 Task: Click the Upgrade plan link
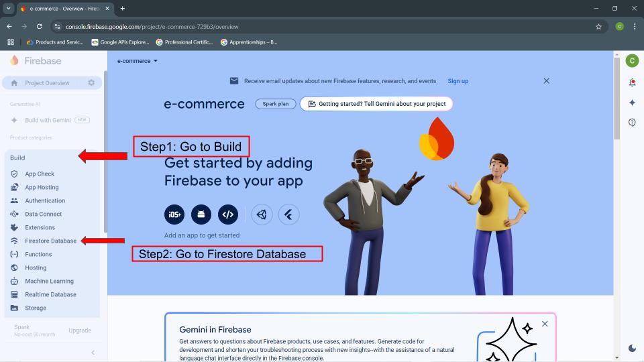coord(80,330)
